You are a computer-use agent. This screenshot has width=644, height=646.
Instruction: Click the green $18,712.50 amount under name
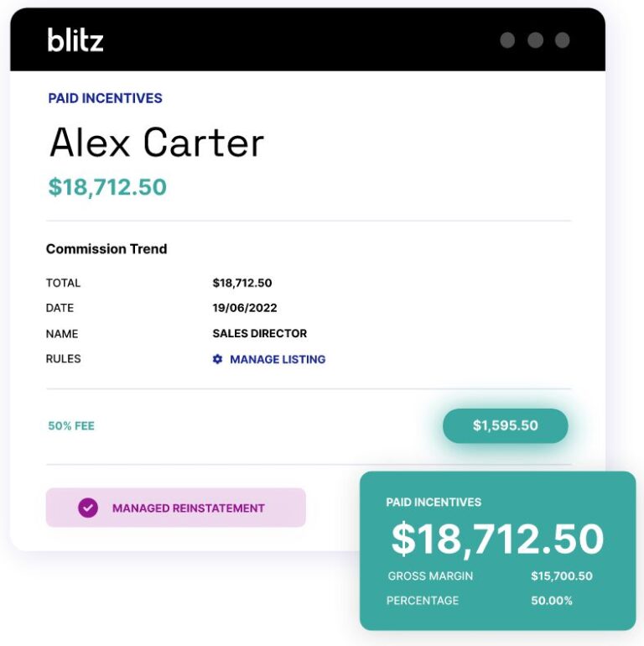(x=107, y=187)
